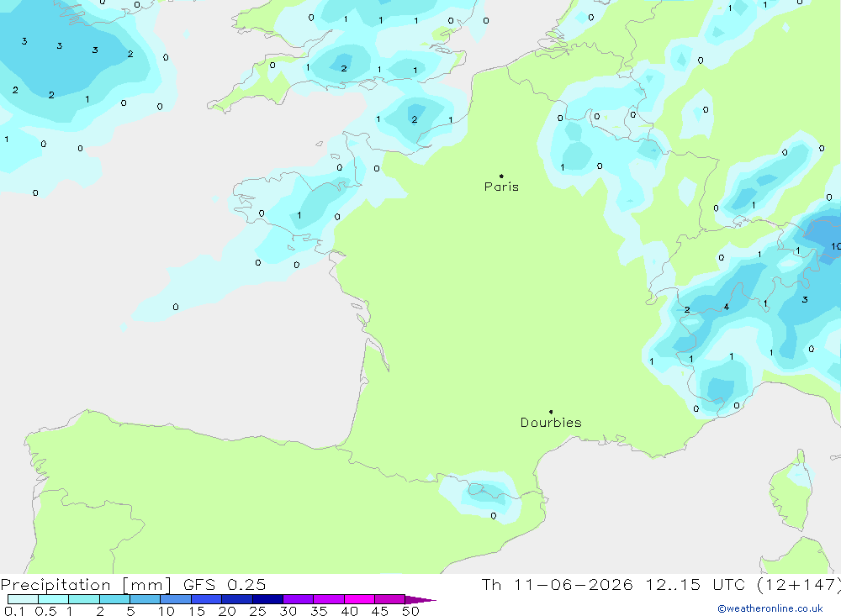Image resolution: width=841 pixels, height=616 pixels.
Task: Click the legend value 45
Action: [x=380, y=611]
